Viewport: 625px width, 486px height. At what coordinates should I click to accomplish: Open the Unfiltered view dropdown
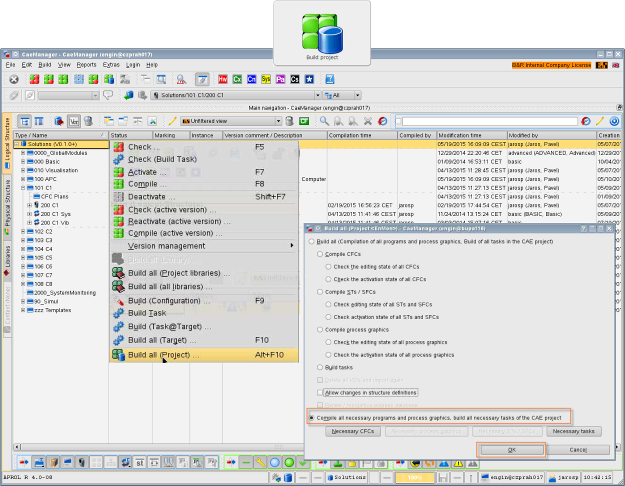pyautogui.click(x=278, y=121)
